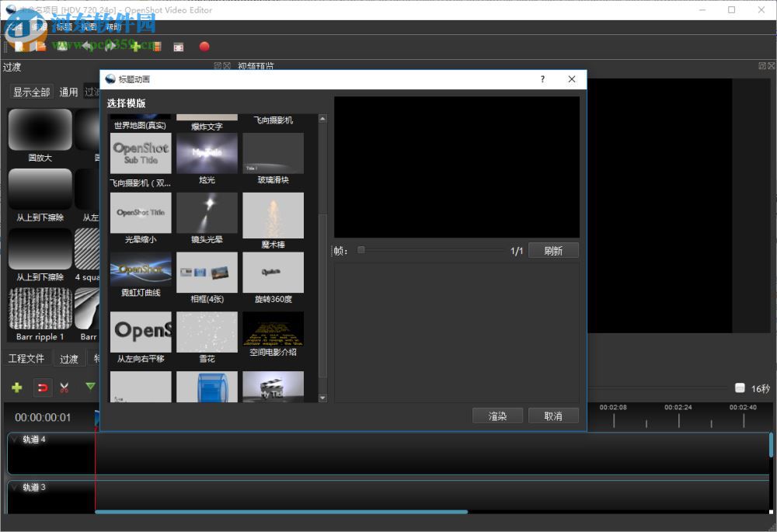Image resolution: width=777 pixels, height=532 pixels.
Task: Select the 雪花 title template thumbnail
Action: click(207, 330)
